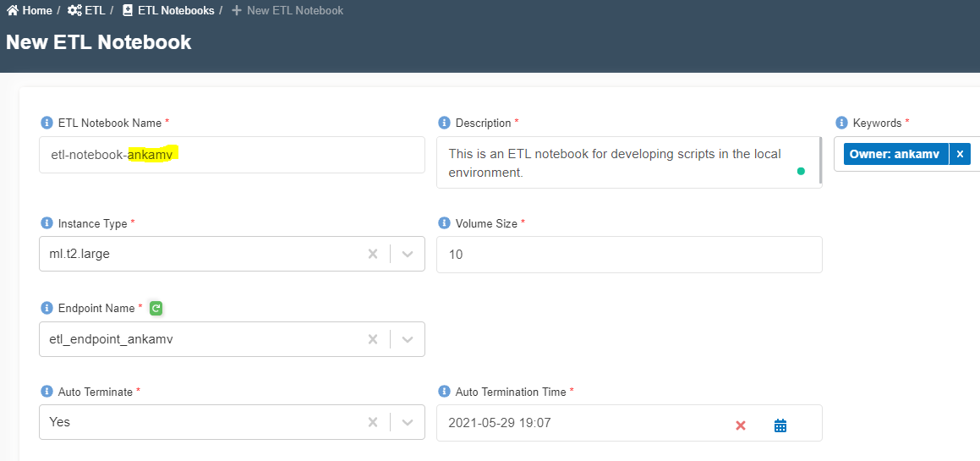Screen dimensions: 980x461
Task: Click the green dot in Description
Action: tap(801, 172)
